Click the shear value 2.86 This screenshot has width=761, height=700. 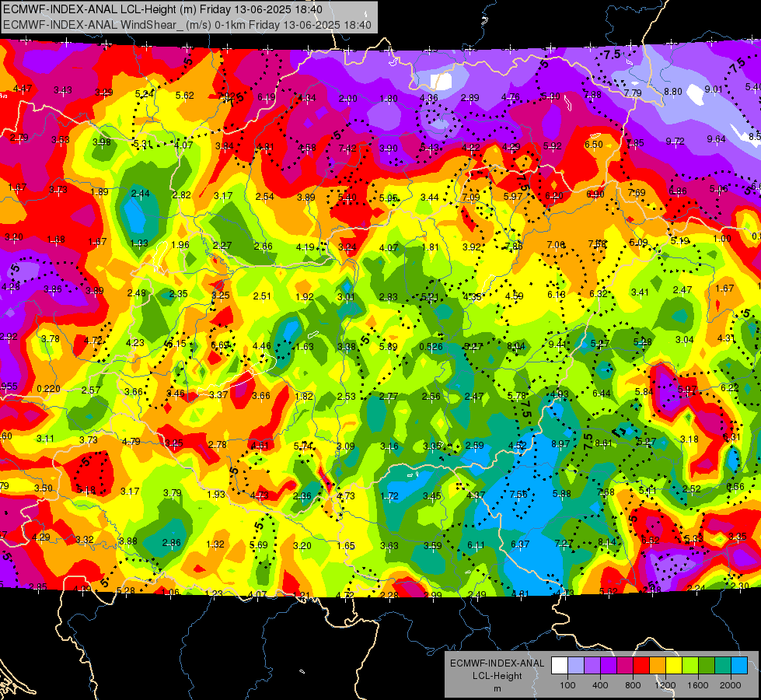[171, 543]
